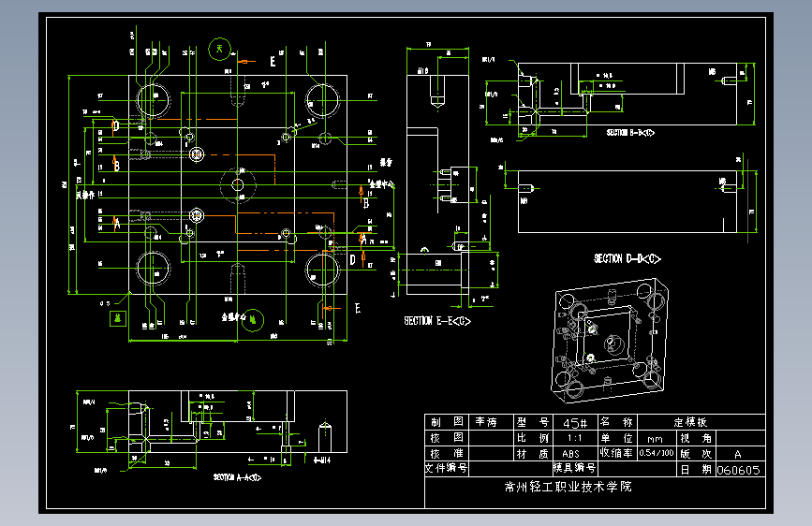
Task: Click the 核准 cell in the title block
Action: (x=447, y=454)
